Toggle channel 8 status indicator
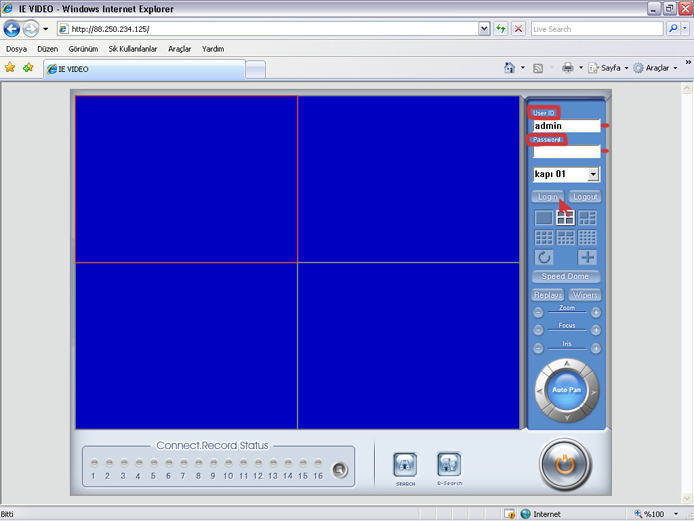The height and width of the screenshot is (521, 694). (x=199, y=463)
